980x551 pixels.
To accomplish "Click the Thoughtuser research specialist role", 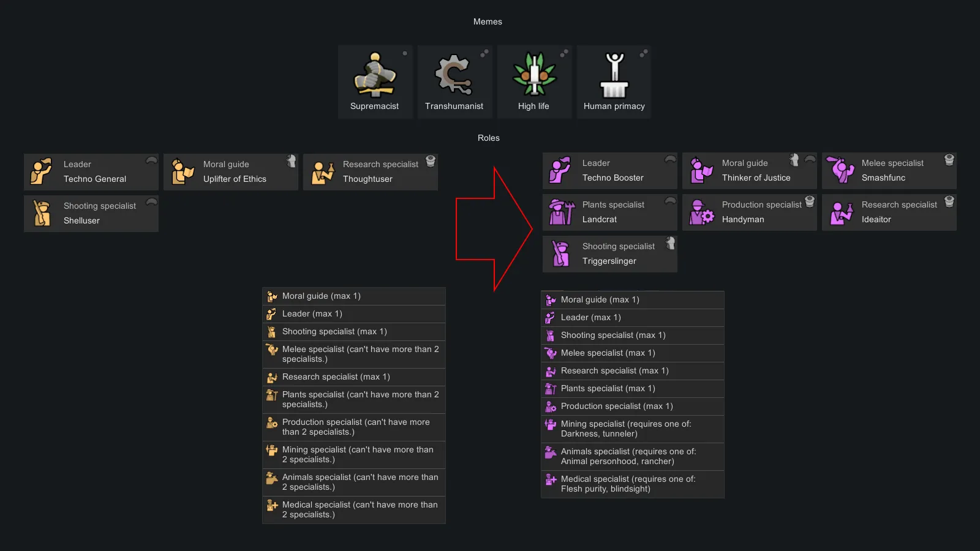I will tap(371, 172).
